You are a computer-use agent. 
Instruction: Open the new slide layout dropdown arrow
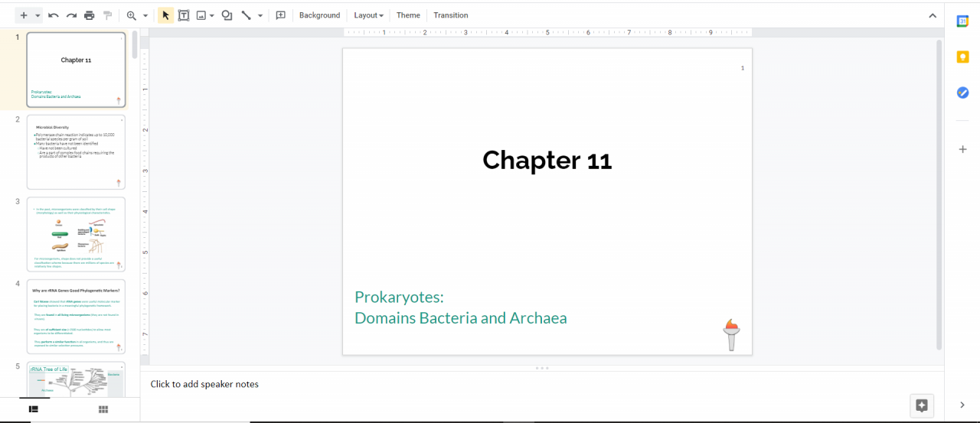coord(38,15)
